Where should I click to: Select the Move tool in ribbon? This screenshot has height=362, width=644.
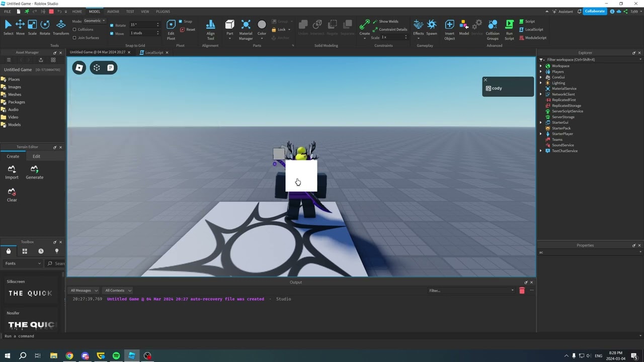pos(20,28)
